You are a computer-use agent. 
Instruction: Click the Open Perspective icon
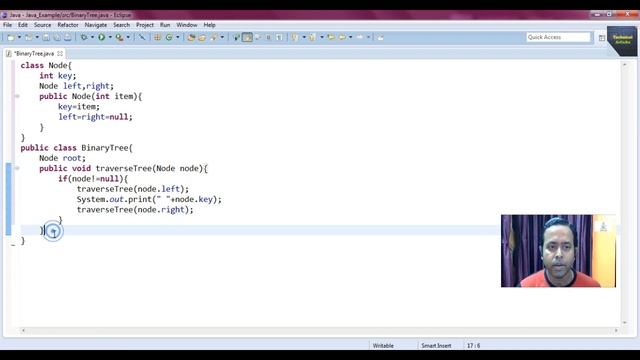pyautogui.click(x=602, y=38)
